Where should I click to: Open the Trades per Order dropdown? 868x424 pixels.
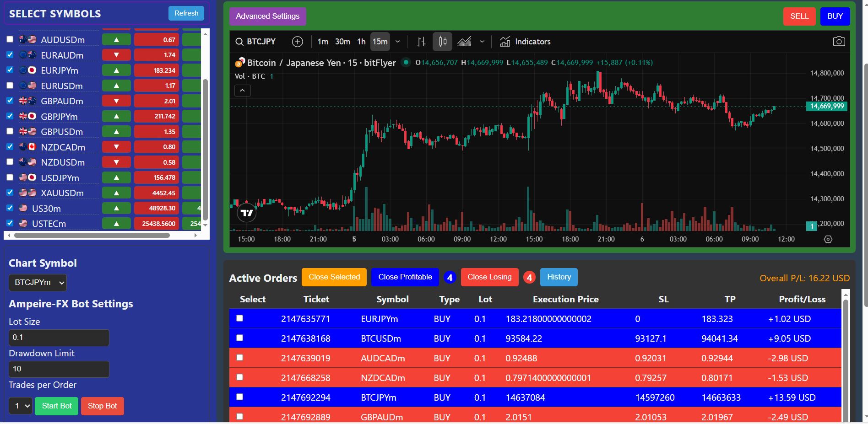[20, 406]
